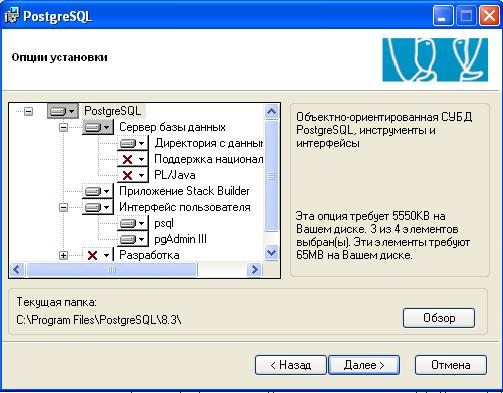Select the PL/Java tree item label

point(175,175)
